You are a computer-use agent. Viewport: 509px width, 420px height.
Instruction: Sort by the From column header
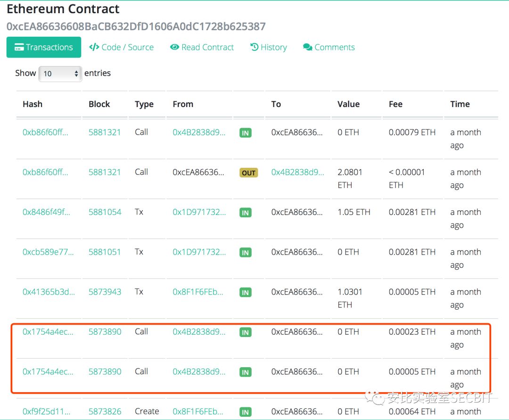[183, 104]
